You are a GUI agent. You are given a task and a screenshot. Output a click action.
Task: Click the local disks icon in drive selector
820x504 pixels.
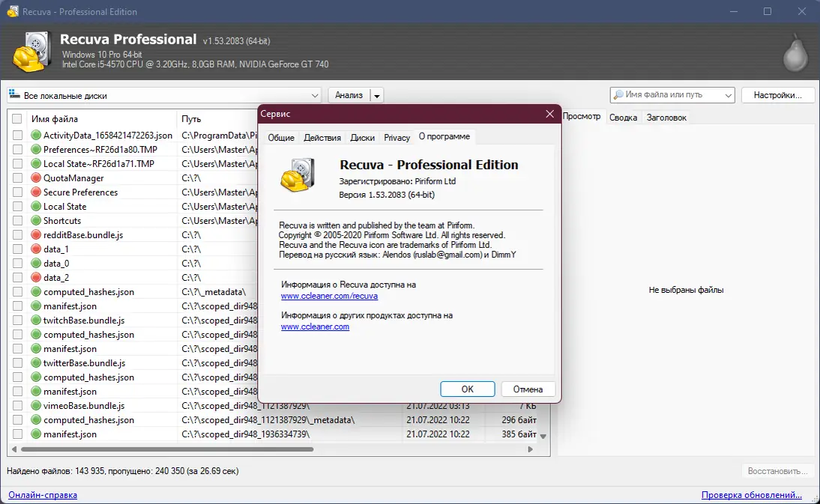click(15, 95)
